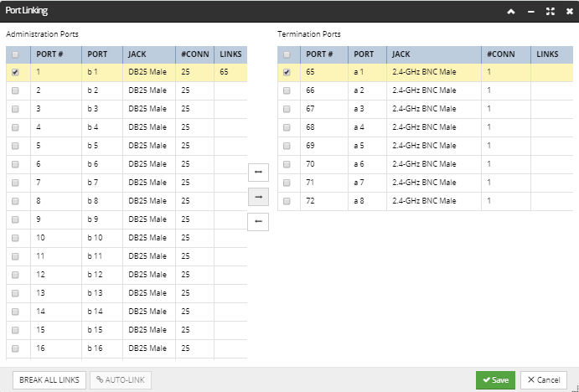Select administration port number 9 cell

coord(56,219)
